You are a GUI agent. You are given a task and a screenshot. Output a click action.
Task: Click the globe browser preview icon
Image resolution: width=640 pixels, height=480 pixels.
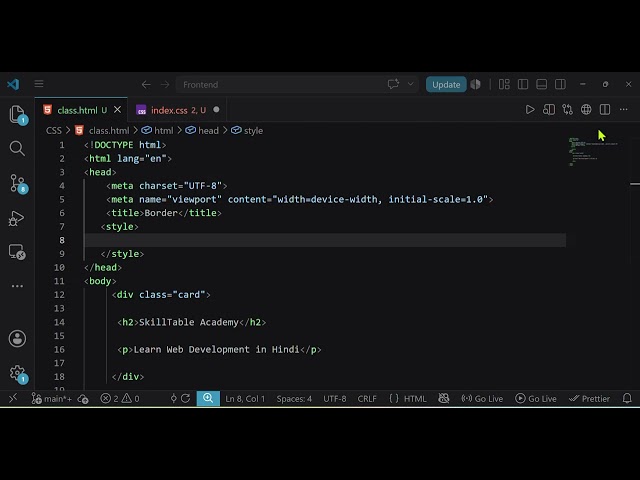586,109
